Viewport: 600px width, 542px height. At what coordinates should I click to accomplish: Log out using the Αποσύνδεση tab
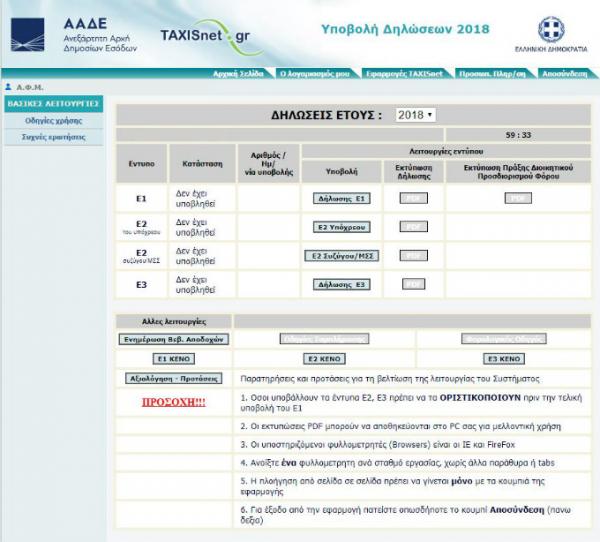(564, 74)
